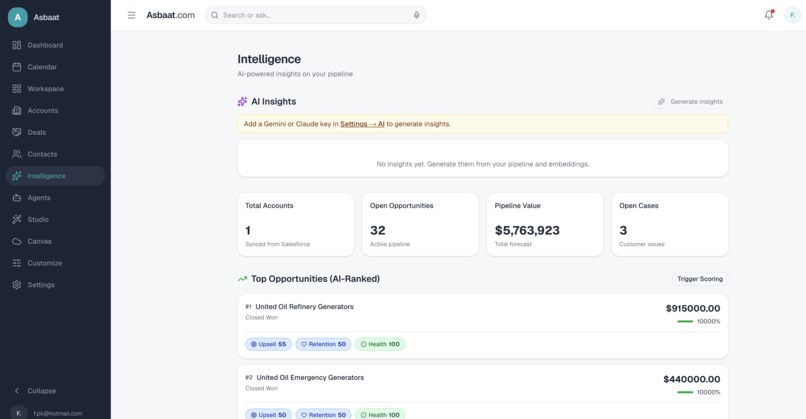Open notifications bell icon
Screen dimensions: 806x419
click(769, 15)
